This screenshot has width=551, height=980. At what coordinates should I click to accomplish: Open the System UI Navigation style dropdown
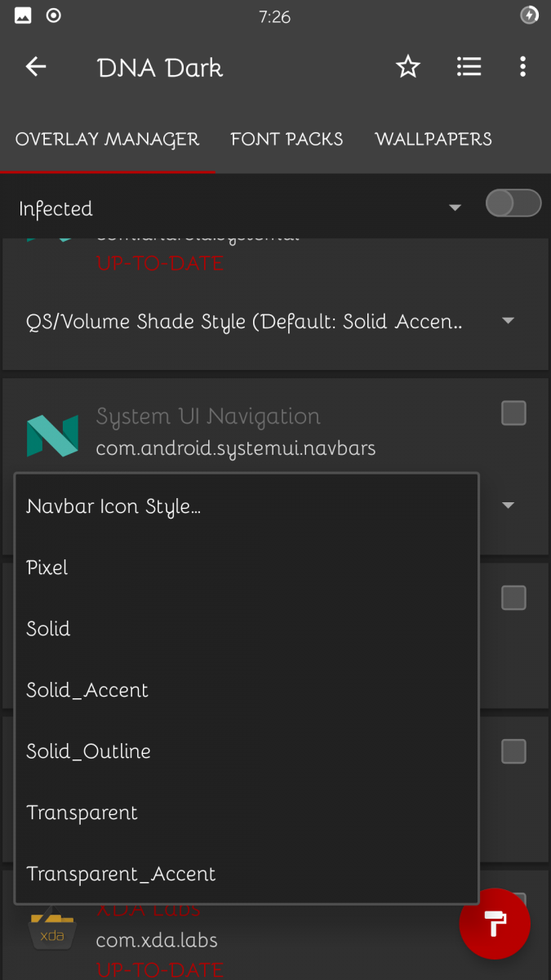click(x=507, y=506)
